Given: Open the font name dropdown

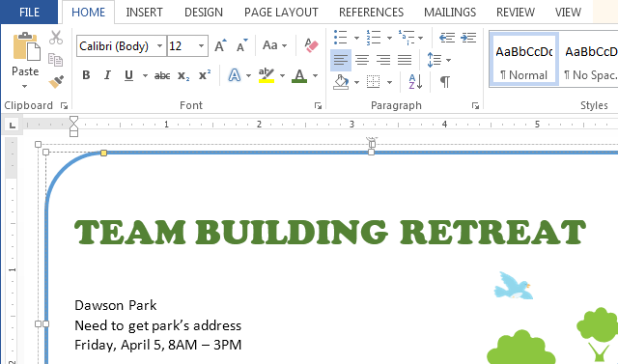Looking at the screenshot, I should click(159, 46).
